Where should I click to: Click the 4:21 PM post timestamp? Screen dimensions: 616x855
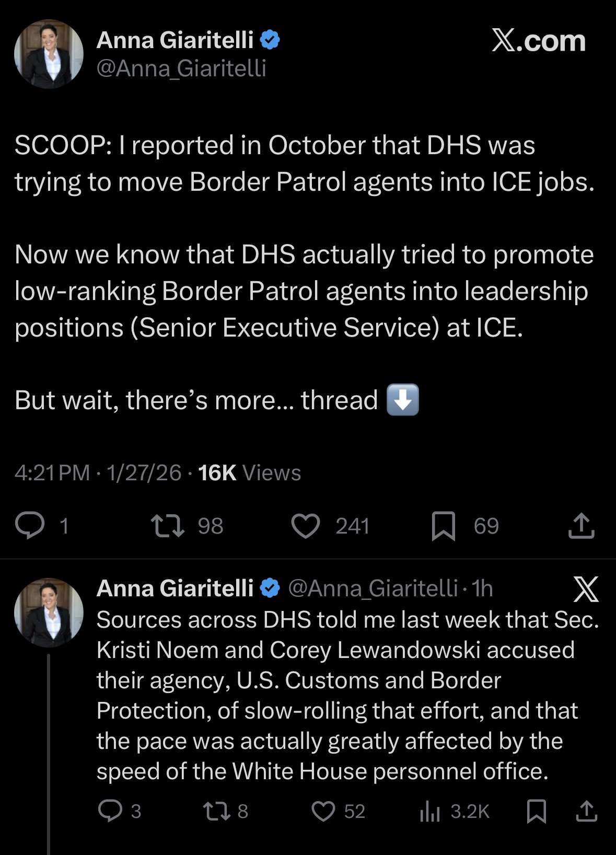click(52, 472)
